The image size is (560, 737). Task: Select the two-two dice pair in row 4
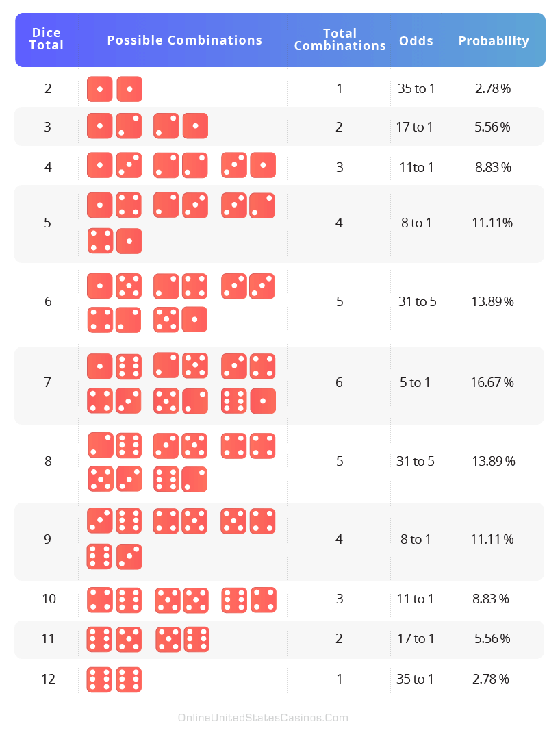point(181,166)
